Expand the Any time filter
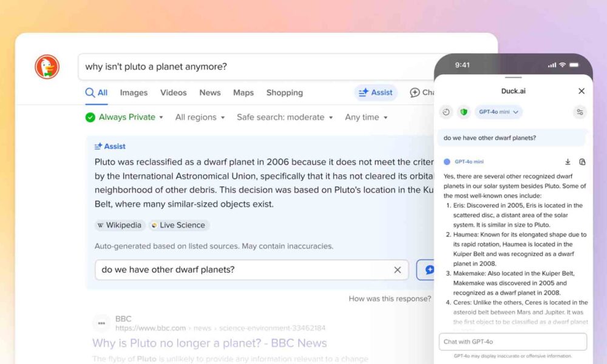Viewport: 607px width, 364px height. (x=366, y=117)
